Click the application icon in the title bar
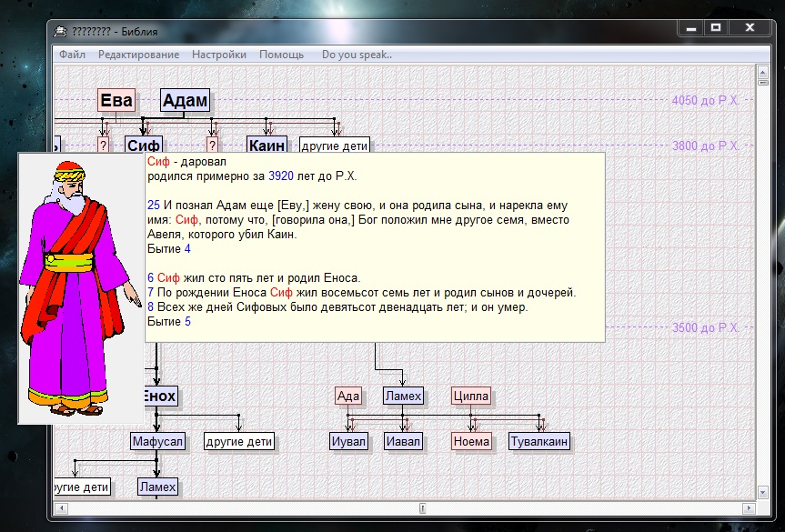The width and height of the screenshot is (785, 532). tap(60, 32)
